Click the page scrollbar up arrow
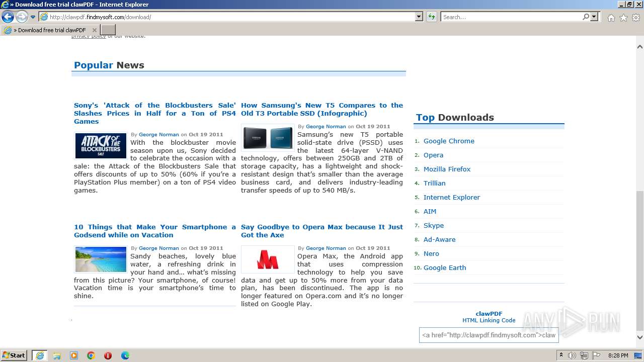 point(640,47)
